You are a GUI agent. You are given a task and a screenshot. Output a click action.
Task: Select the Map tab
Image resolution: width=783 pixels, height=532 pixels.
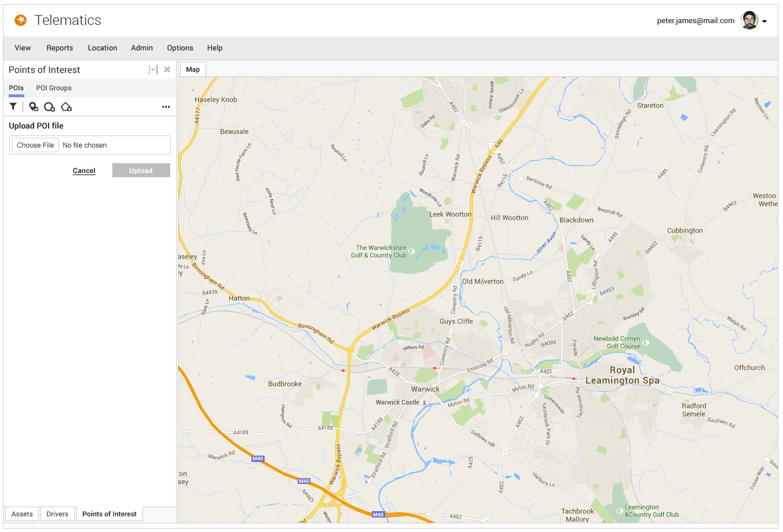point(193,69)
